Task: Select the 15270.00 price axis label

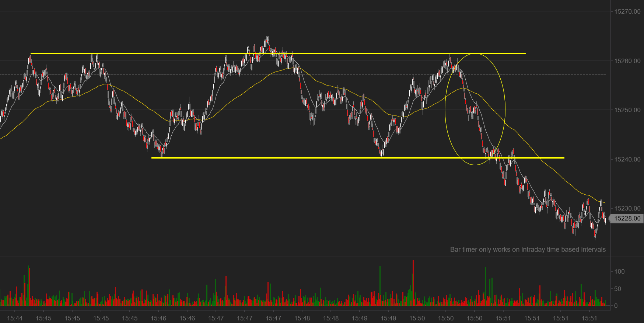Action: (x=627, y=11)
